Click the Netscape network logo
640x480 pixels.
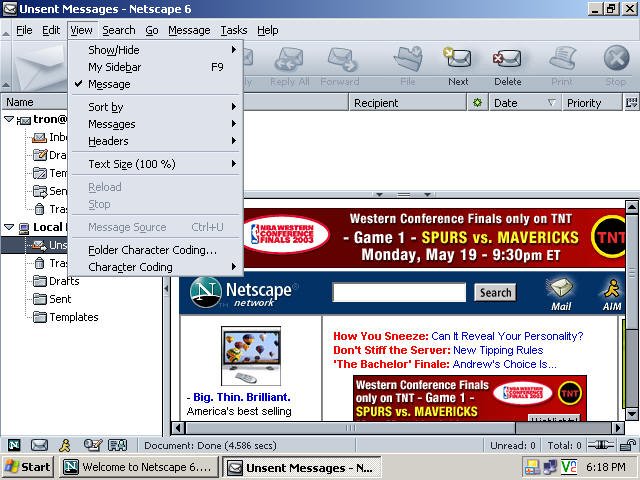[x=242, y=293]
